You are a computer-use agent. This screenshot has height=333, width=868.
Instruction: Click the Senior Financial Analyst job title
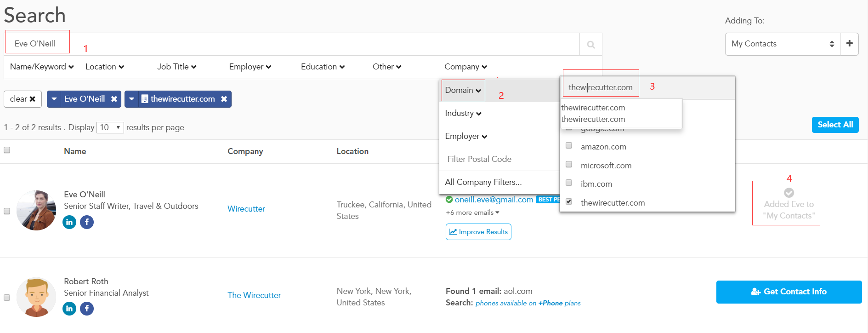tap(106, 293)
